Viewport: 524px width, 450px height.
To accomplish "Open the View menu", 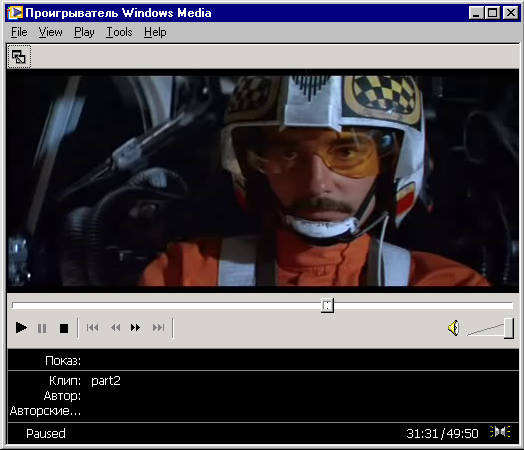I will [x=50, y=32].
